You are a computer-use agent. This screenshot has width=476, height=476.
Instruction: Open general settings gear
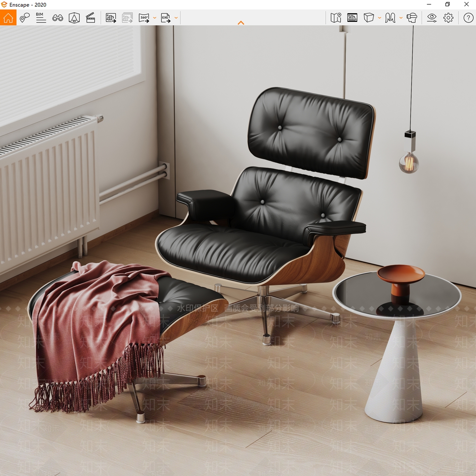tap(448, 18)
